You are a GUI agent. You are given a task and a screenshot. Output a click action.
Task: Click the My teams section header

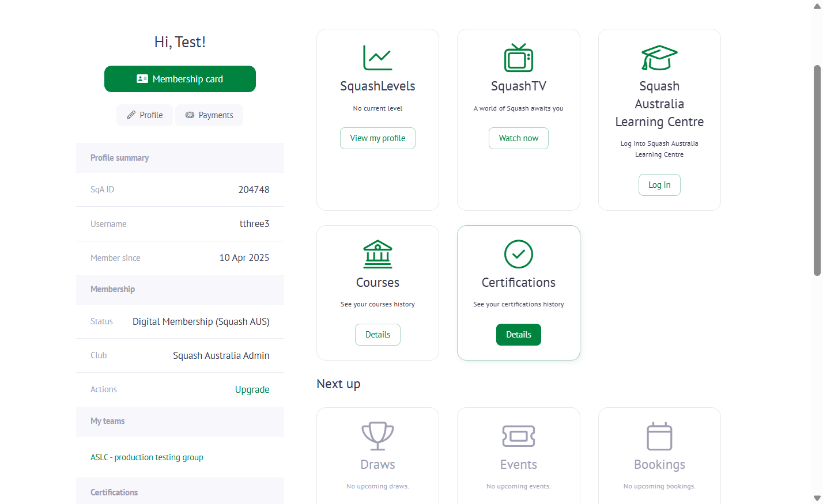(x=180, y=422)
